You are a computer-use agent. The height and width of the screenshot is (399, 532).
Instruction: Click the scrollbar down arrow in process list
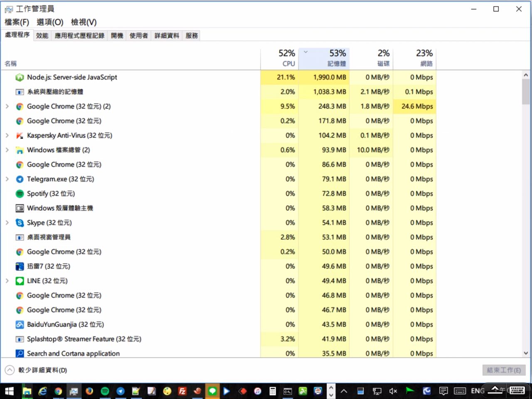(526, 353)
